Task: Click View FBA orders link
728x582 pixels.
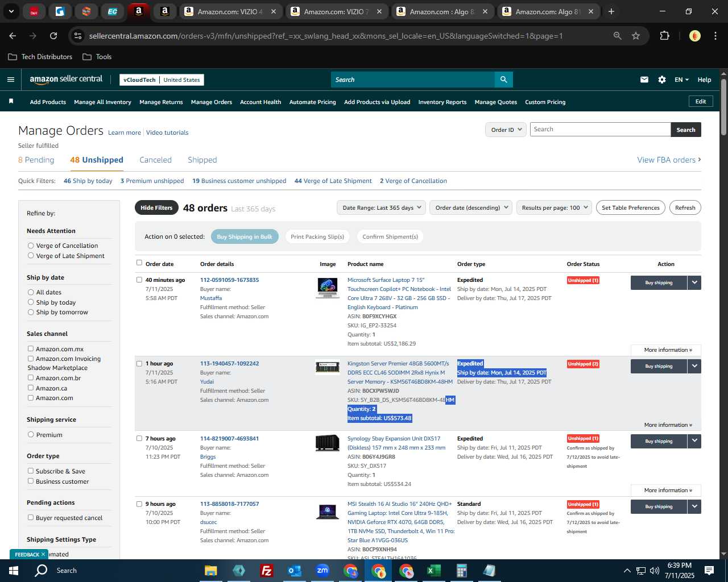Action: coord(669,160)
